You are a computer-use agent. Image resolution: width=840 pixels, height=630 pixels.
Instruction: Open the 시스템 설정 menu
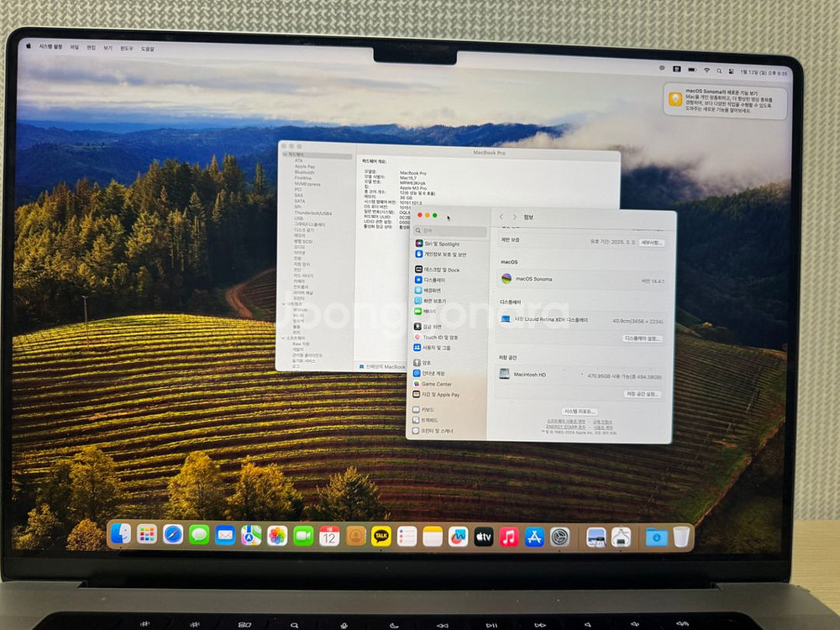(x=50, y=46)
